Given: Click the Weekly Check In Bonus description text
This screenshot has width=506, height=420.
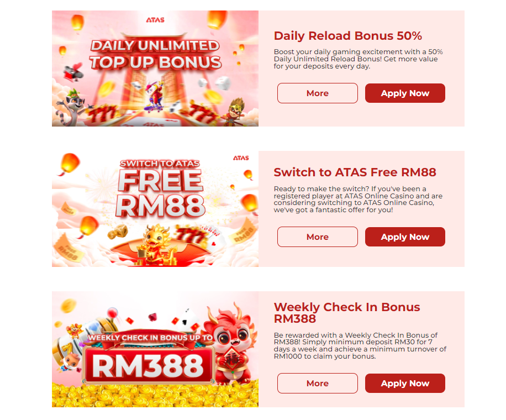Looking at the screenshot, I should point(360,346).
